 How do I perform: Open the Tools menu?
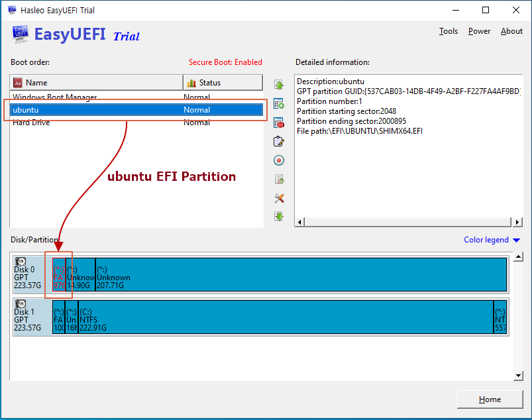point(449,31)
